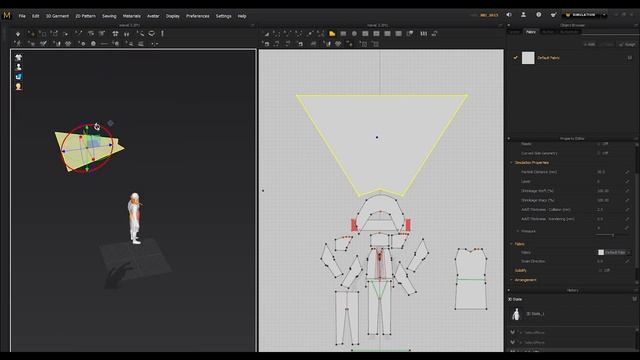
Task: Click the pencil icon for Shrinkage Weft
Action: pos(627,191)
